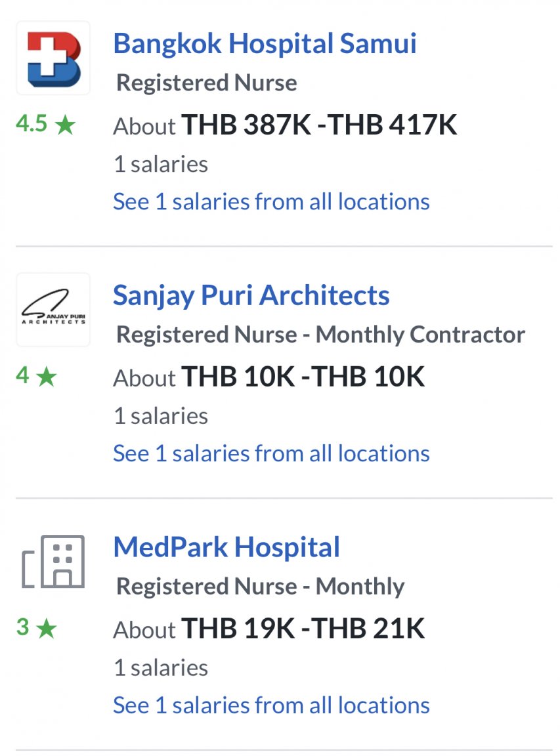See all-location salaries for Sanjay Puri Architects
The height and width of the screenshot is (756, 560).
pos(271,453)
